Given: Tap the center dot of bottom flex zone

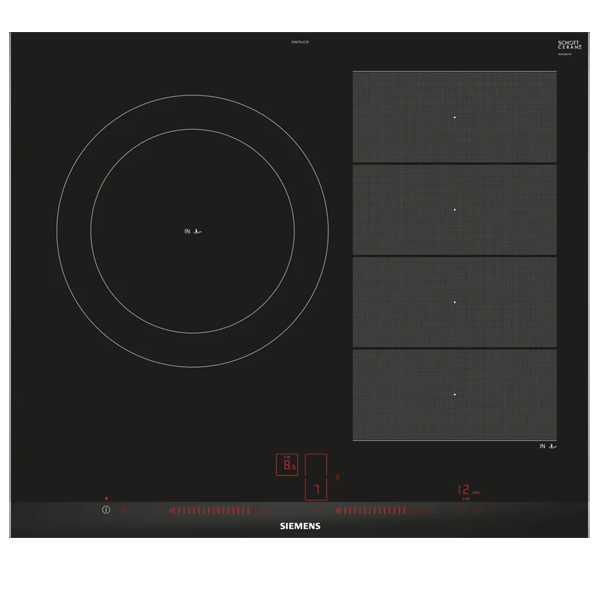Looking at the screenshot, I should tap(454, 394).
